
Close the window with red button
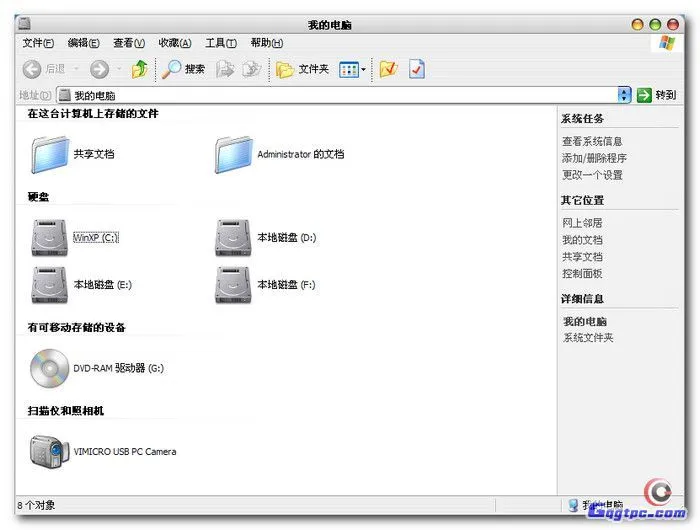(673, 24)
